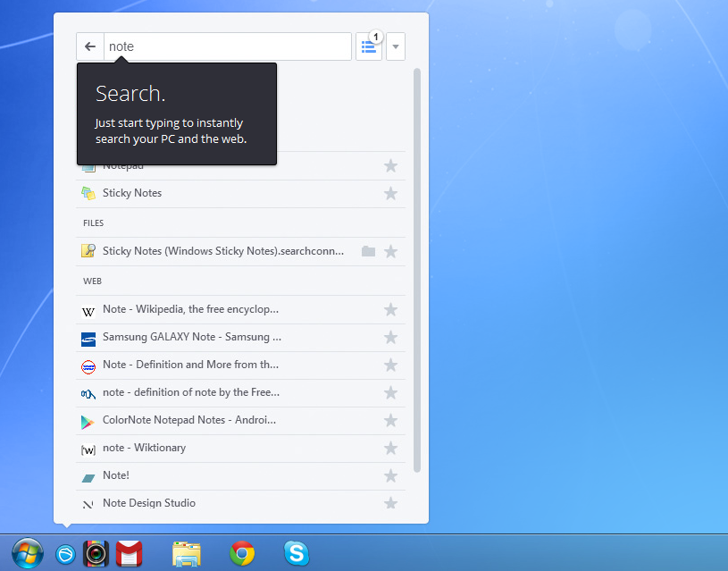The height and width of the screenshot is (571, 728).
Task: Star the Notepad result as favorite
Action: click(x=390, y=165)
